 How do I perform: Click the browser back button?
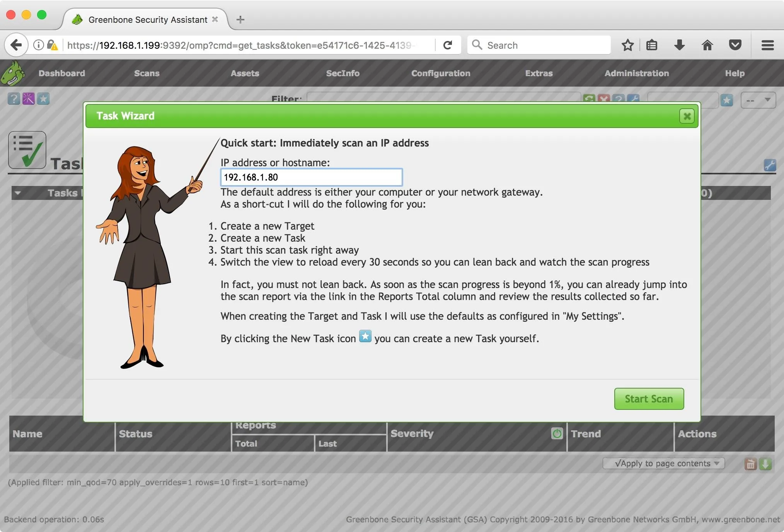(16, 45)
